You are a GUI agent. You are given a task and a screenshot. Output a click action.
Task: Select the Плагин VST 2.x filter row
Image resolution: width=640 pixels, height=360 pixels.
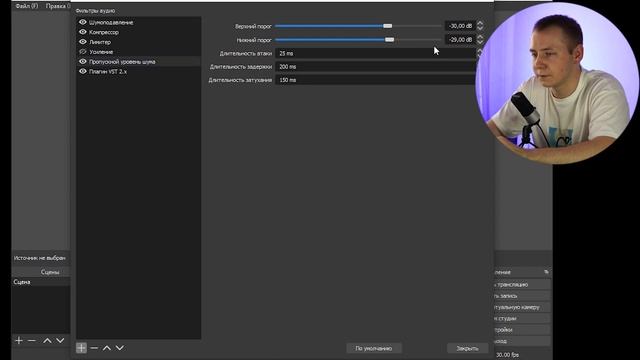pos(138,71)
